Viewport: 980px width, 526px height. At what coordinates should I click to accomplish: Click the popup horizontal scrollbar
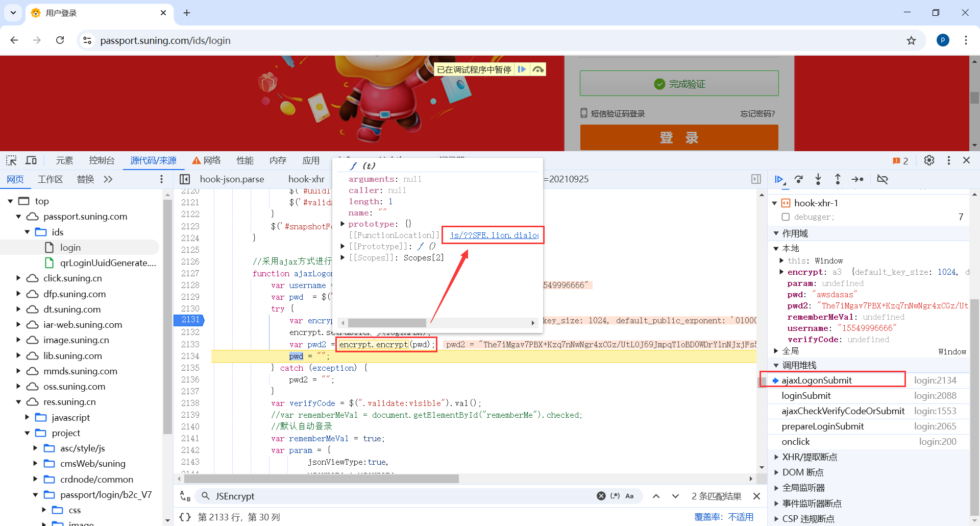[387, 323]
